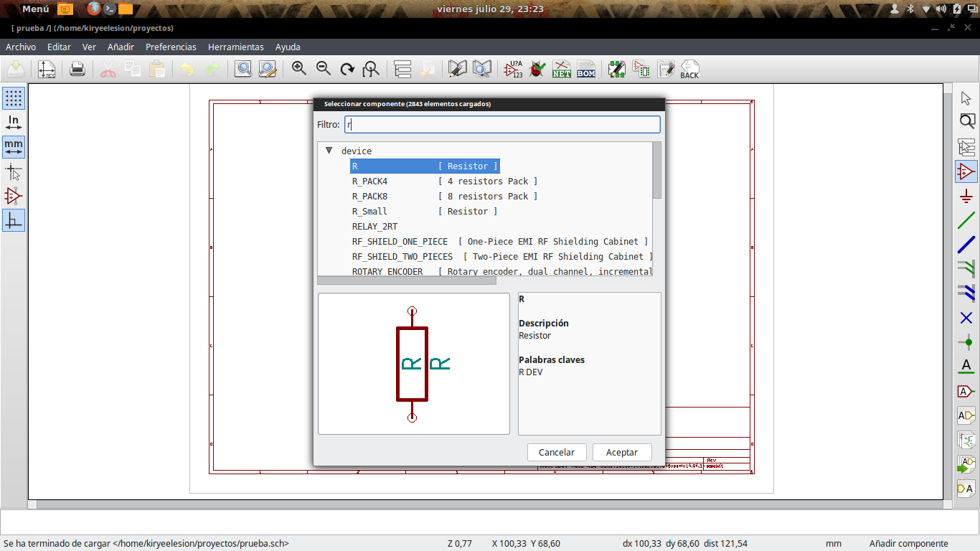
Task: Open the annotate schematic U?A 123 tool
Action: [514, 69]
